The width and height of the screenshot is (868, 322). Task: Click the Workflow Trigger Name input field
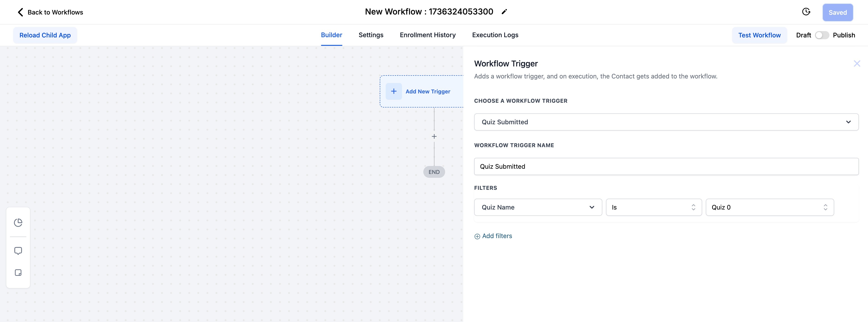[666, 166]
